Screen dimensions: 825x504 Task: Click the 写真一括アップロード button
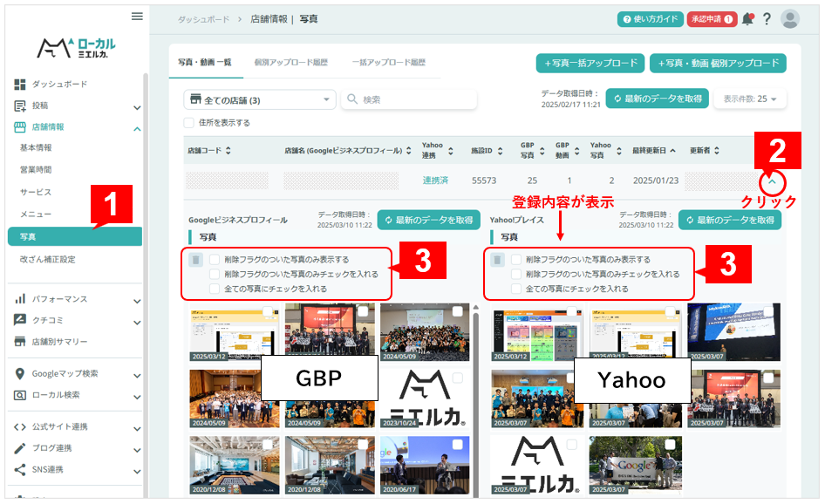591,63
